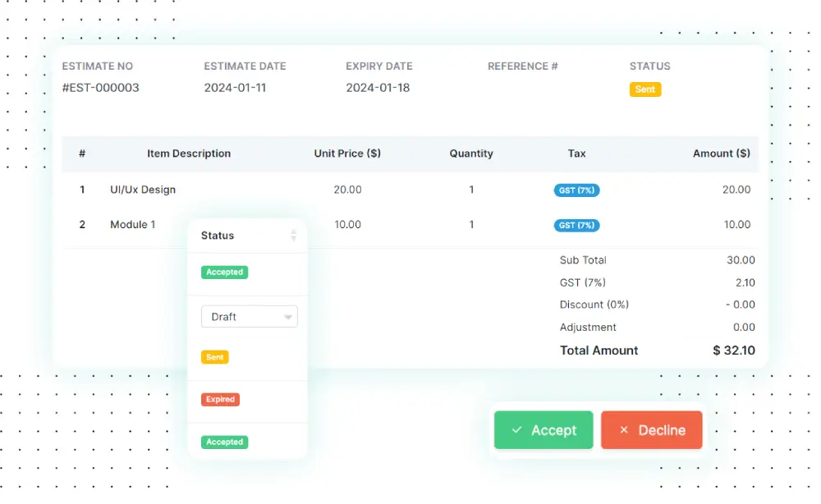Click the Unit Price ($) column header

(x=347, y=153)
